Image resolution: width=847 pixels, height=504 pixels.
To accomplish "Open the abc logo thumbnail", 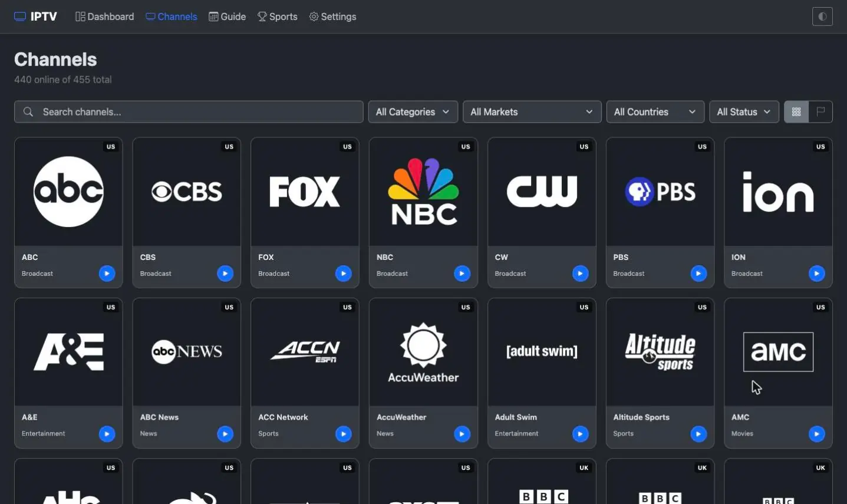I will (68, 192).
